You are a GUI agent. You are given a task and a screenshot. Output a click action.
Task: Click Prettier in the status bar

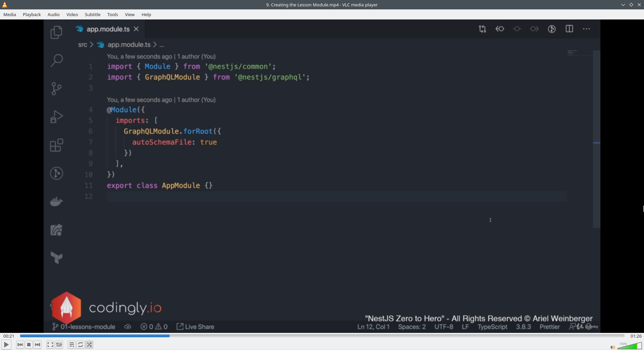[x=549, y=327]
